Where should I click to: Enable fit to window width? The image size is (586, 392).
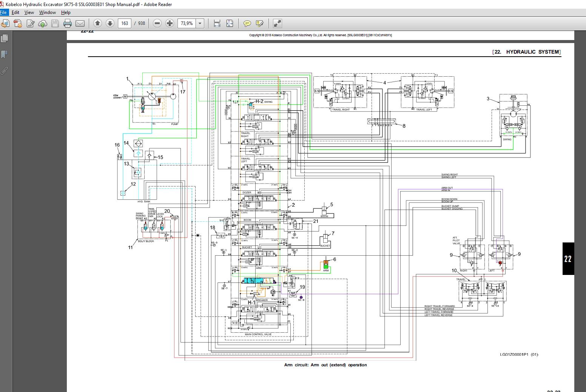(217, 23)
